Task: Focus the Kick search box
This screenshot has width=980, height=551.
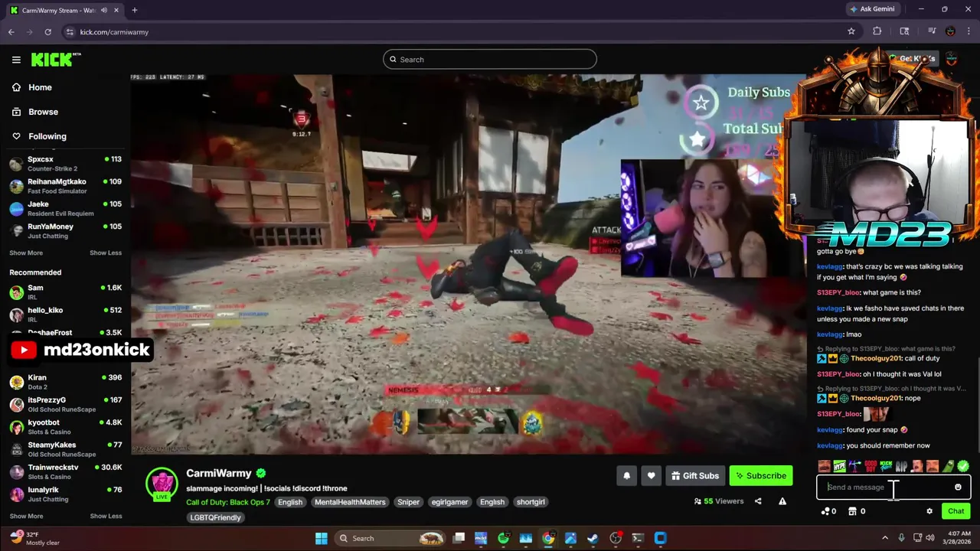Action: pos(490,60)
